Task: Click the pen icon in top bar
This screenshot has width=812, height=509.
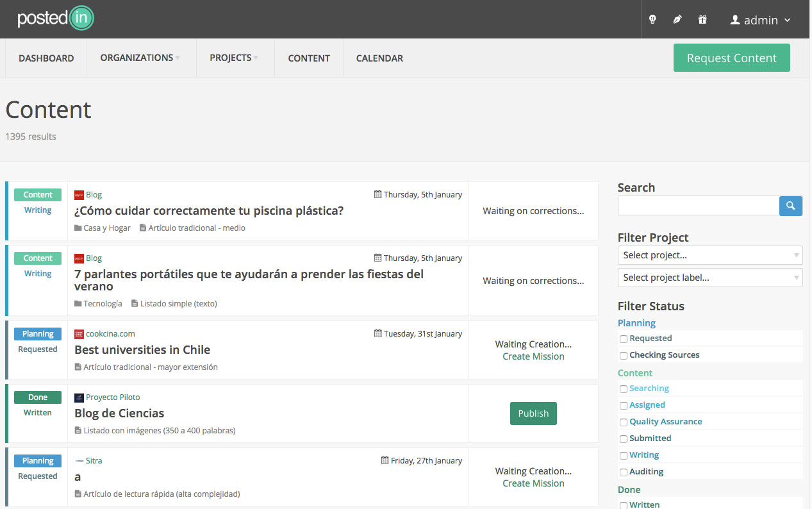Action: click(677, 20)
